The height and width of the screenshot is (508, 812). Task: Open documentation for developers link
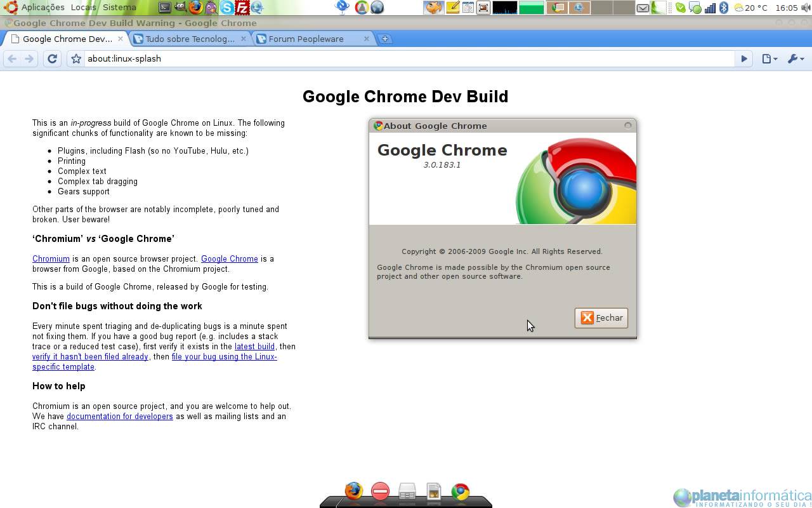point(120,417)
